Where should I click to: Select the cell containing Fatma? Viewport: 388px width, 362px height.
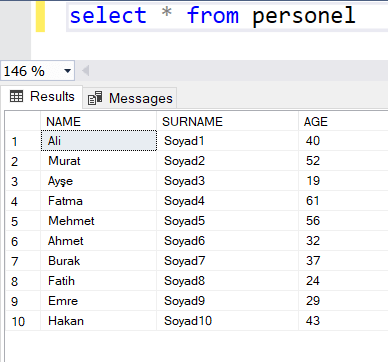click(x=99, y=201)
